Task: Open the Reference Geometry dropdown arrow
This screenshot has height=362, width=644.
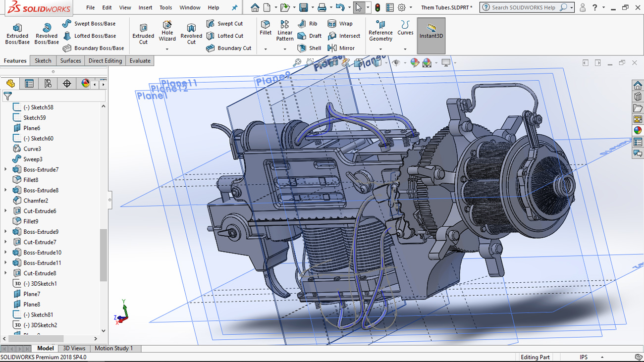Action: coord(380,49)
